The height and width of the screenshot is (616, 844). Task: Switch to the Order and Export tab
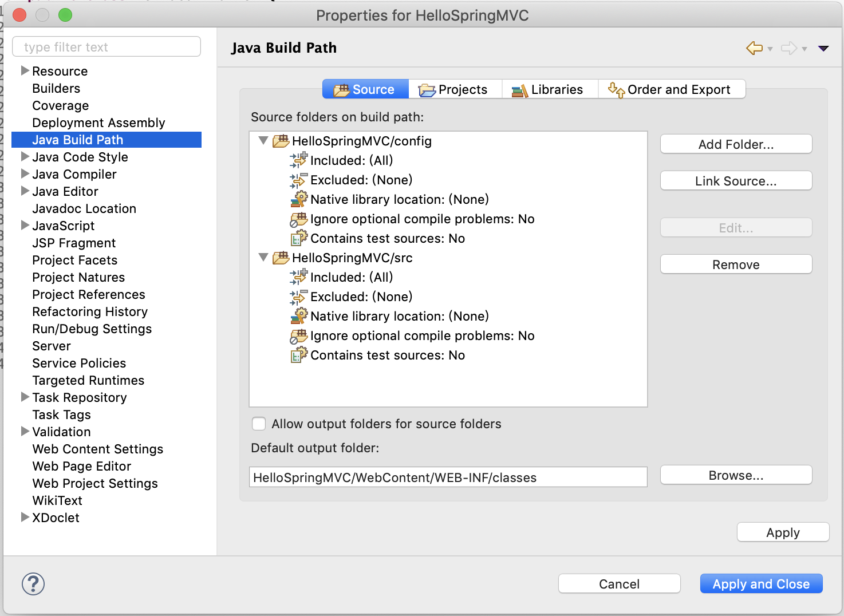[x=672, y=89]
